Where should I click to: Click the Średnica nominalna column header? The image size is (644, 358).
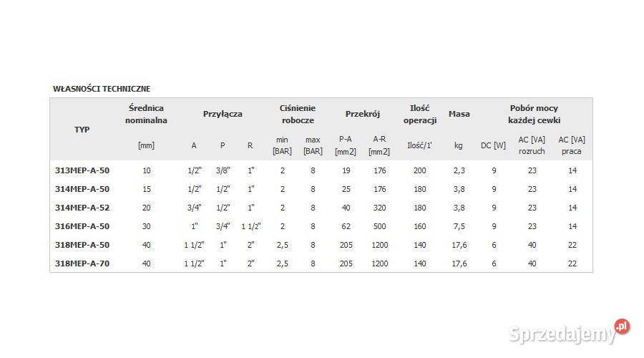146,115
